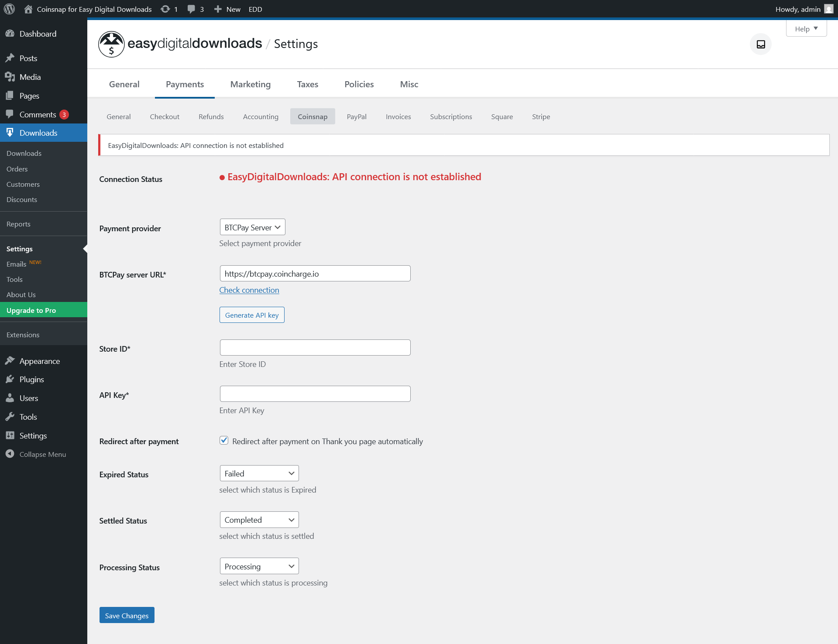Click the Dashboard gauge icon
This screenshot has width=838, height=644.
pyautogui.click(x=10, y=34)
